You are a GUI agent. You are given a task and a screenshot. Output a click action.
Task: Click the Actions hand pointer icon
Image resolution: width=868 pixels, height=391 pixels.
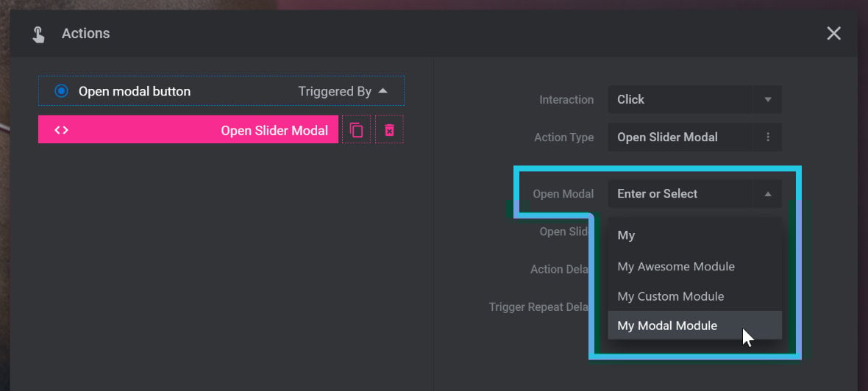point(38,35)
